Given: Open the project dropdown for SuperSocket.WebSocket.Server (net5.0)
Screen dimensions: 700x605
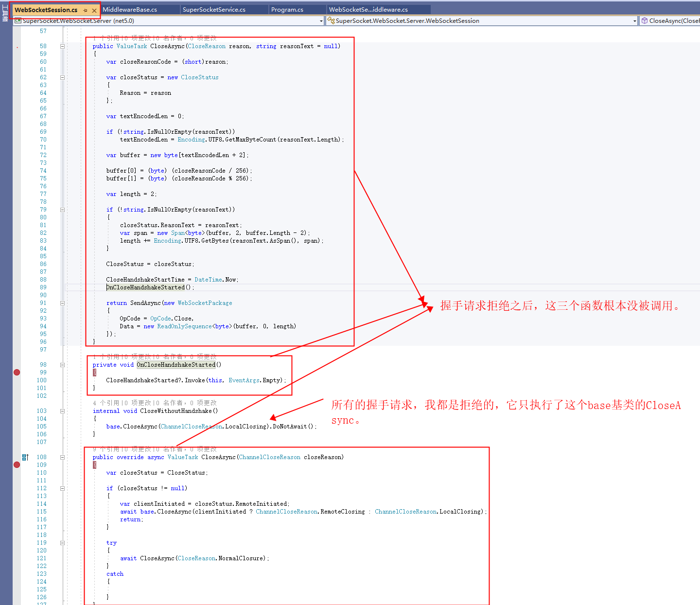Looking at the screenshot, I should click(x=321, y=21).
